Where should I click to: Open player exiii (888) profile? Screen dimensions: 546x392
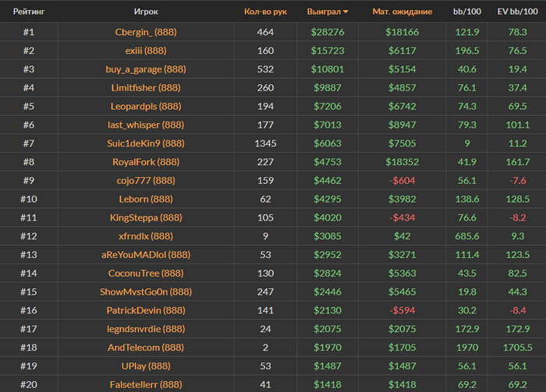tap(145, 51)
